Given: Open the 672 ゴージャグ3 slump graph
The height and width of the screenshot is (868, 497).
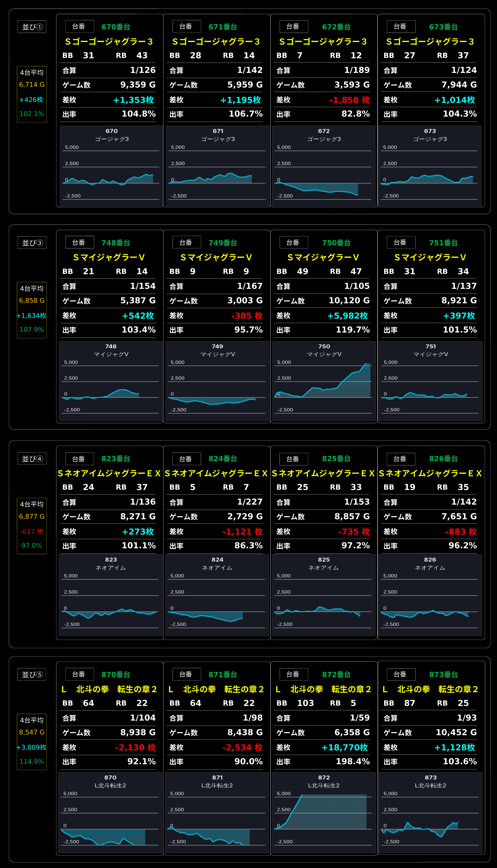Looking at the screenshot, I should [324, 166].
